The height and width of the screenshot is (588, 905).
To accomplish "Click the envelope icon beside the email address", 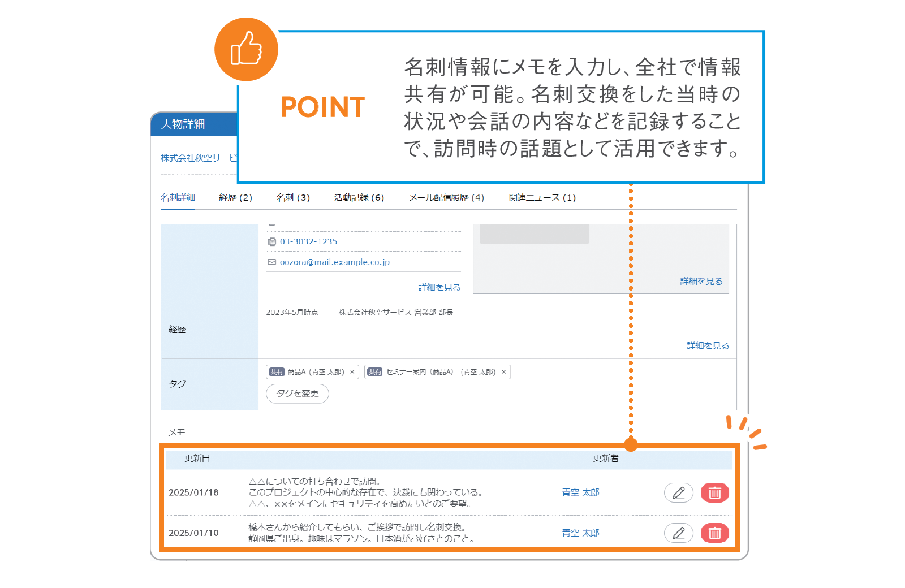I will click(271, 262).
